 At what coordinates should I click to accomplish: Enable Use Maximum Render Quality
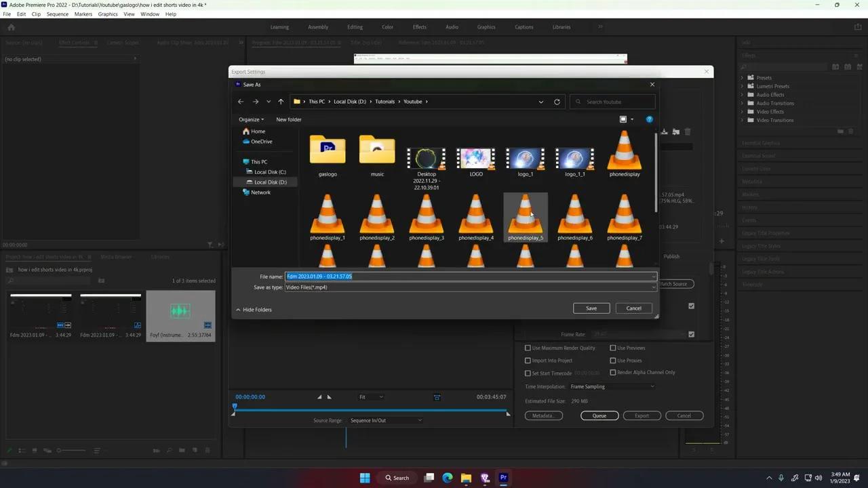tap(528, 348)
